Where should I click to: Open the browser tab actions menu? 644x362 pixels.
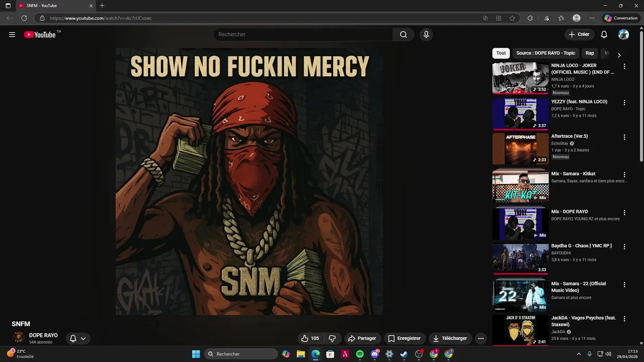tap(8, 6)
